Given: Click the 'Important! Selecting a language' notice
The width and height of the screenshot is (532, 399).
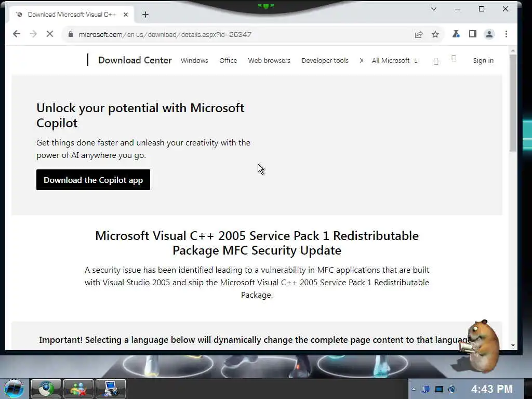Looking at the screenshot, I should click(x=255, y=340).
